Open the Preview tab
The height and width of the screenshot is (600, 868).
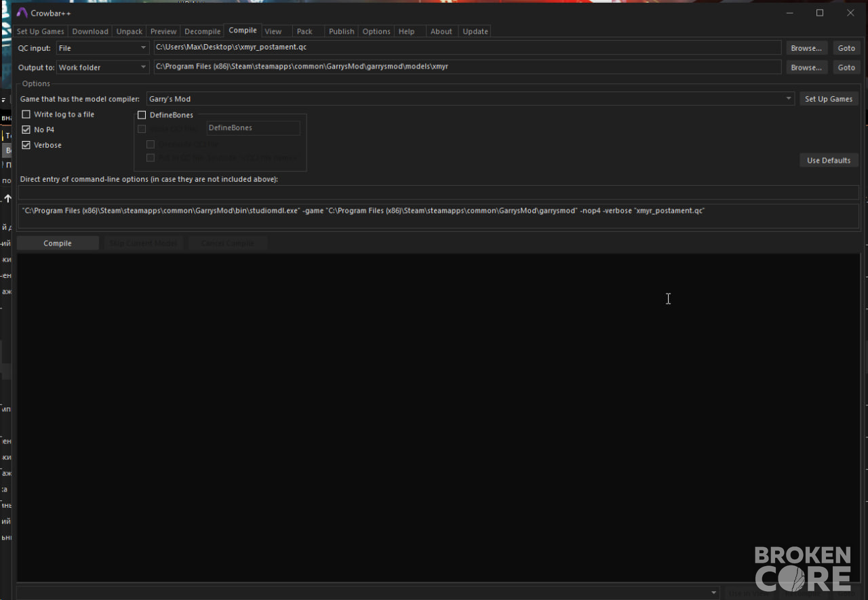coord(163,31)
